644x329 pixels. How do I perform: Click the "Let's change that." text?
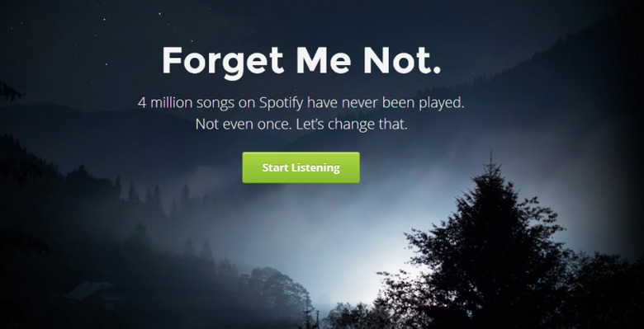click(x=352, y=125)
